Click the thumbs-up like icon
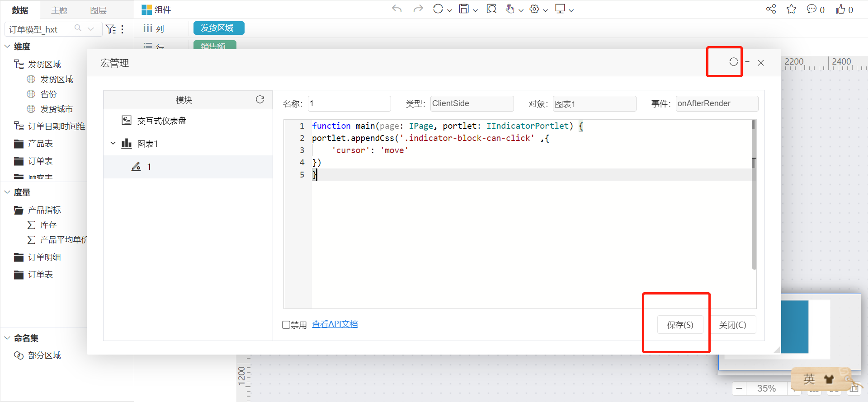 (840, 9)
